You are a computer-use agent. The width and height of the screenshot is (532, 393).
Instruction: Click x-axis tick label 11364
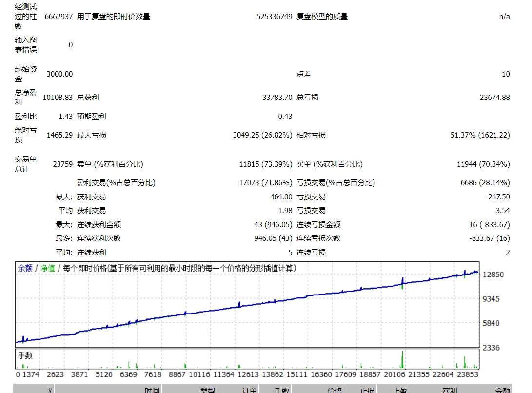point(224,374)
